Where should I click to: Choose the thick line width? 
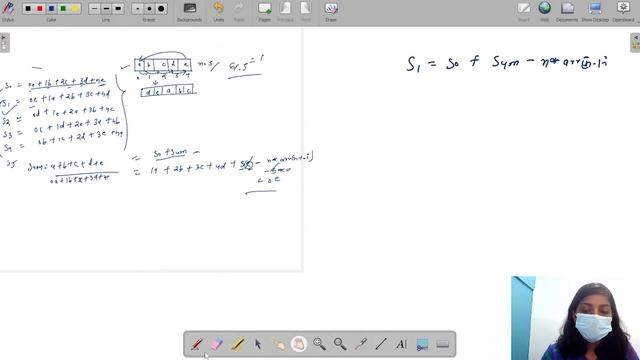(118, 9)
